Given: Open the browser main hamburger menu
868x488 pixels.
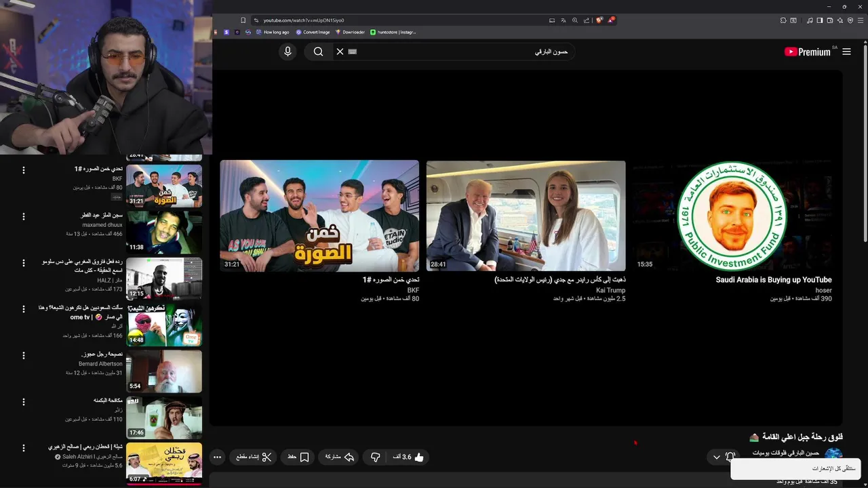Looking at the screenshot, I should point(861,20).
